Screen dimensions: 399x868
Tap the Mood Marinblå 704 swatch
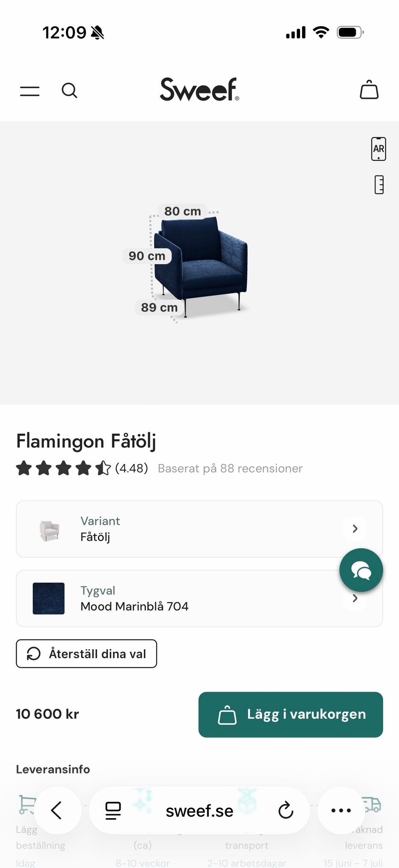pyautogui.click(x=49, y=598)
